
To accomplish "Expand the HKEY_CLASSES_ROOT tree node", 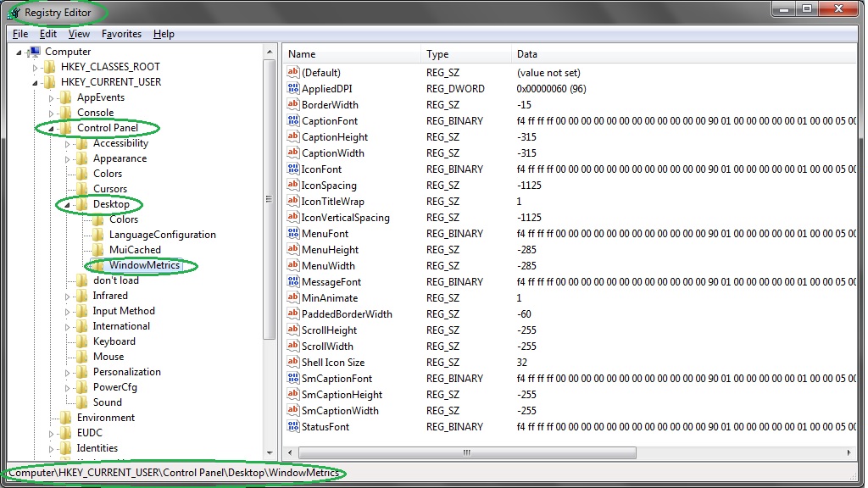I will [x=35, y=68].
